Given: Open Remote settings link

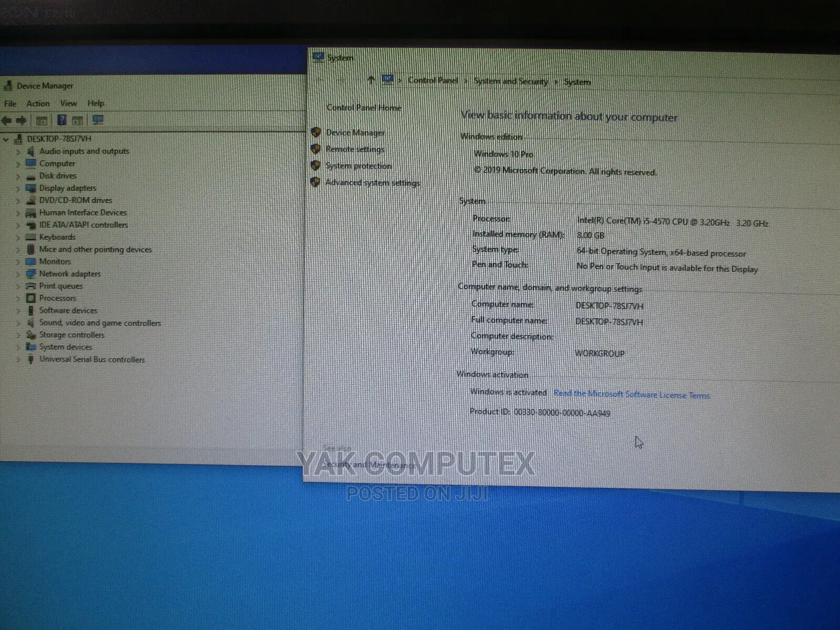Looking at the screenshot, I should tap(355, 150).
